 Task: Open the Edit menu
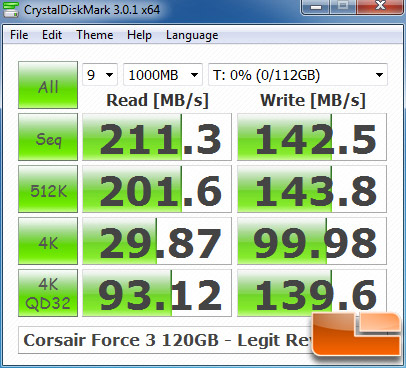pyautogui.click(x=52, y=35)
